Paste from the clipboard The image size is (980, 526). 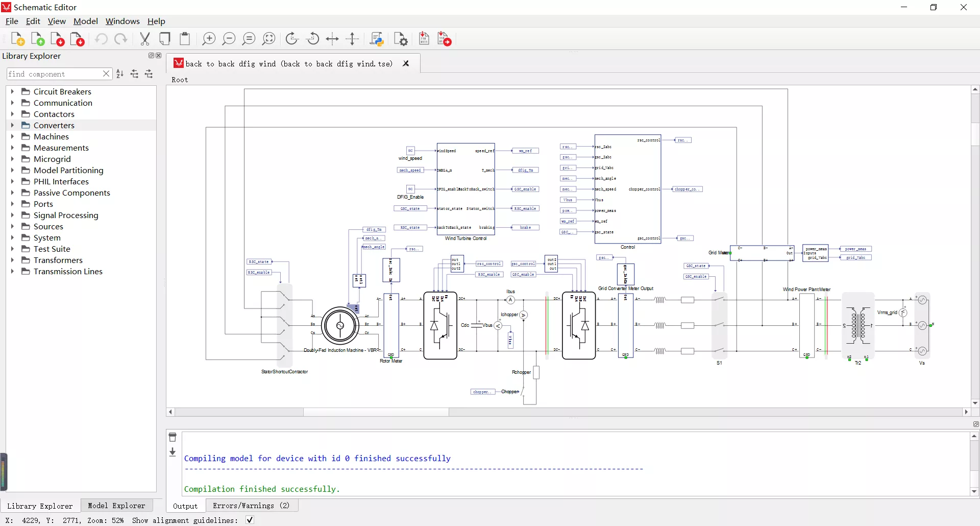tap(185, 39)
